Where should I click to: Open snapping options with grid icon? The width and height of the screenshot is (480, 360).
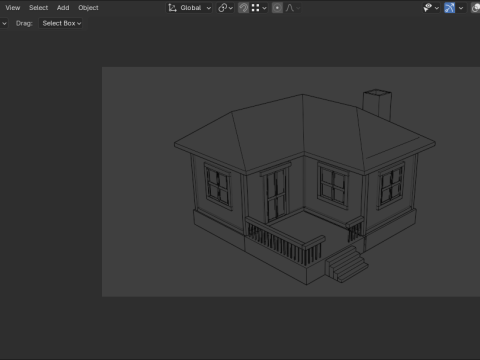click(x=259, y=8)
